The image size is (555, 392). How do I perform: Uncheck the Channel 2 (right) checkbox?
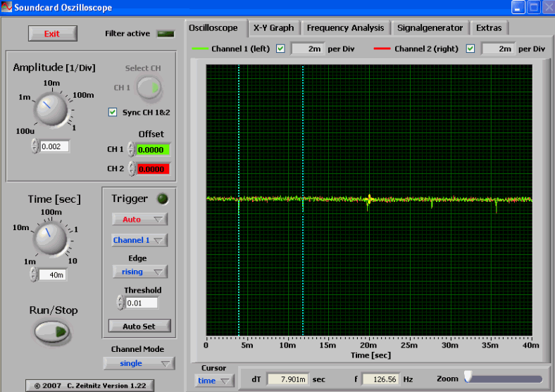470,49
